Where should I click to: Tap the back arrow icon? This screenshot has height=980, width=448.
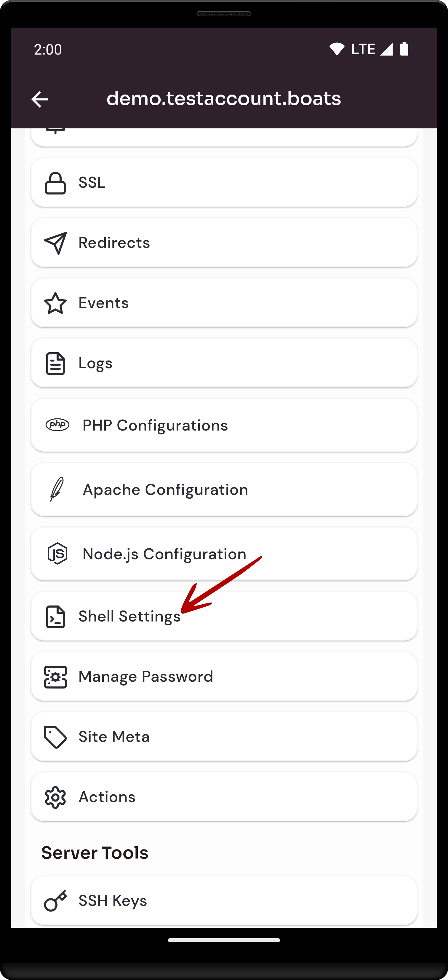coord(39,99)
